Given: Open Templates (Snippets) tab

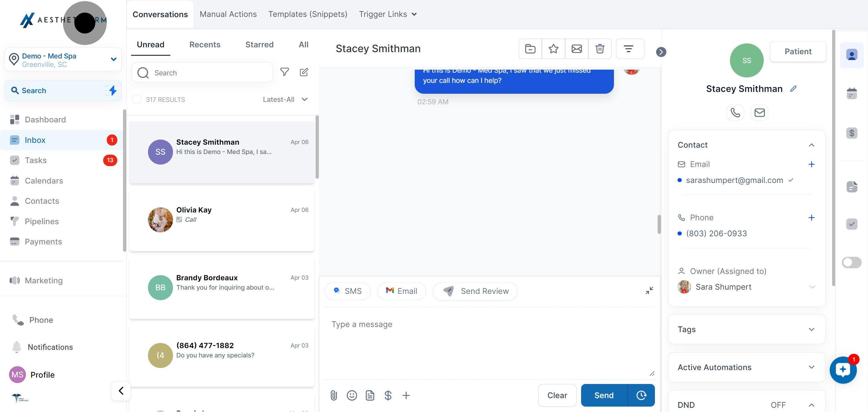Looking at the screenshot, I should pyautogui.click(x=308, y=14).
